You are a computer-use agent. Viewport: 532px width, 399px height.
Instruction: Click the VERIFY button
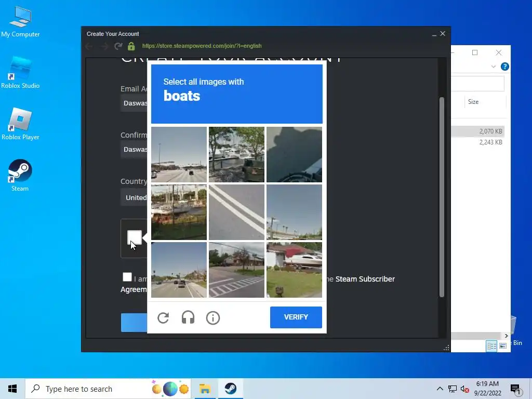(x=296, y=317)
